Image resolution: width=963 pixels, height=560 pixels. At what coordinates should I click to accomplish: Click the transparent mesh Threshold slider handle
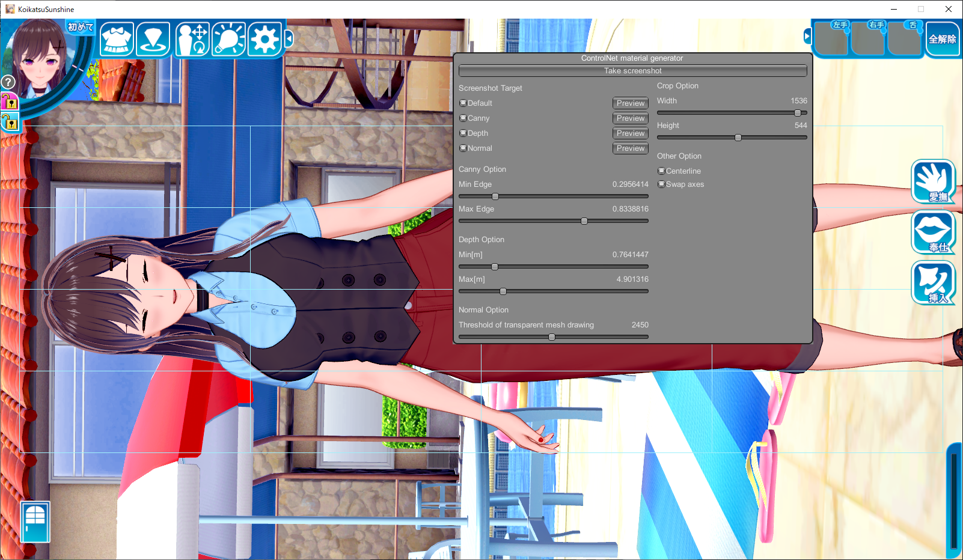(552, 337)
